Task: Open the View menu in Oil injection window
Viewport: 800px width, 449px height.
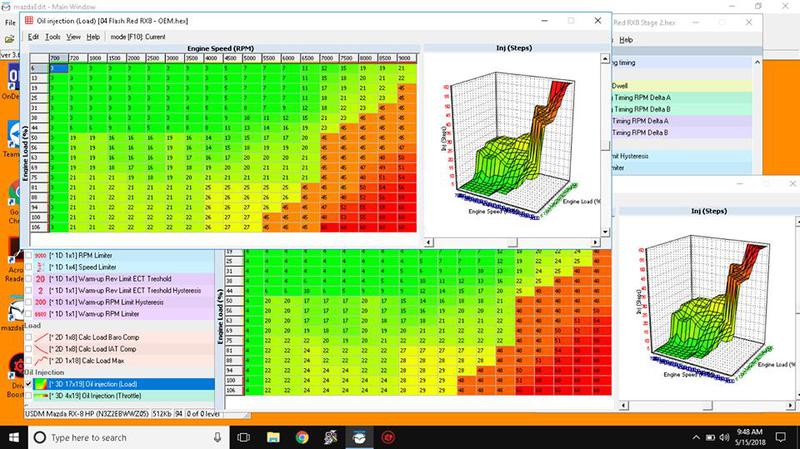Action: pyautogui.click(x=73, y=36)
